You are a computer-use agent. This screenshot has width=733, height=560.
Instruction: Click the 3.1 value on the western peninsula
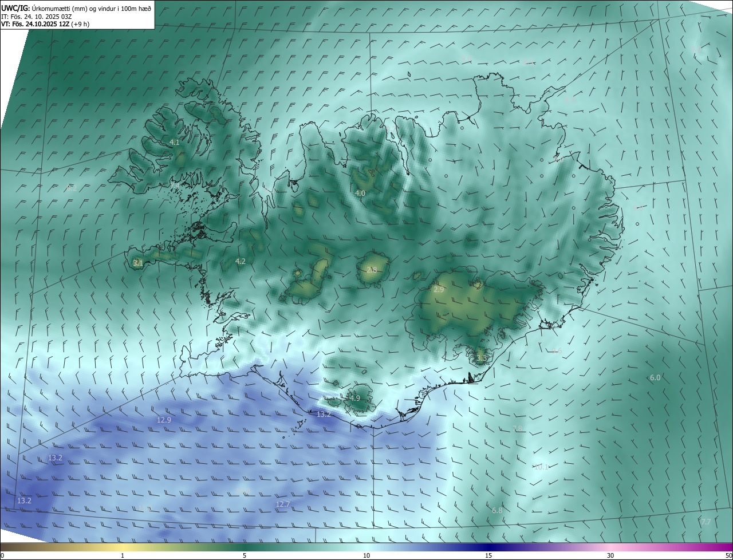137,263
